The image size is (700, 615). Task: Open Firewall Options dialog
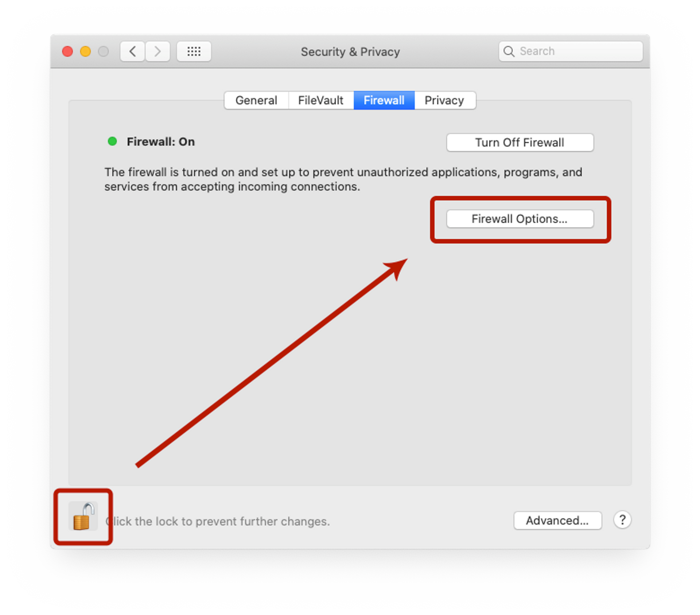520,219
